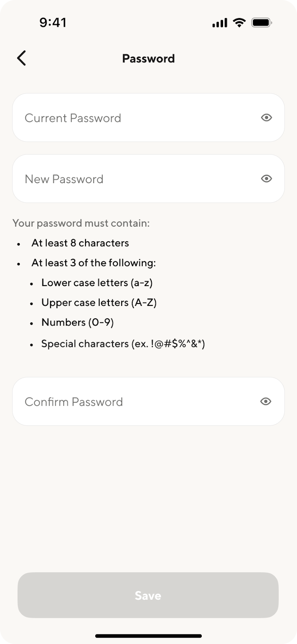
Task: Select the "At least 3 of the following" rule
Action: point(94,263)
